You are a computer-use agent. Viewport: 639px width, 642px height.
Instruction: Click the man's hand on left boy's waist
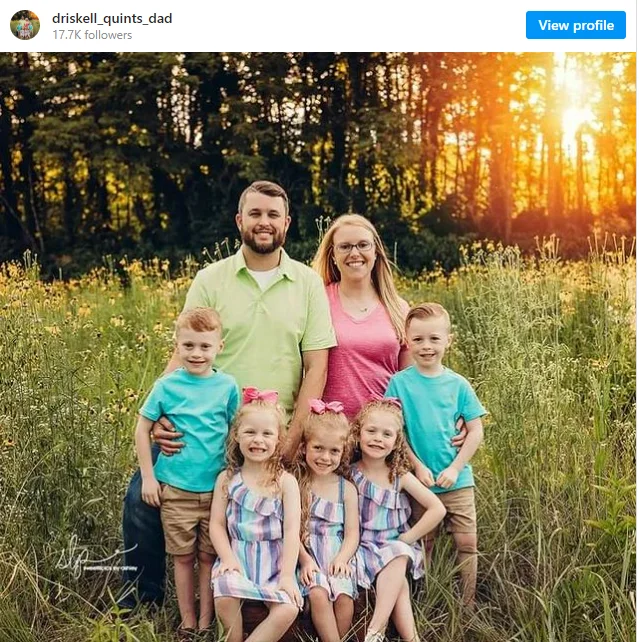click(x=167, y=438)
